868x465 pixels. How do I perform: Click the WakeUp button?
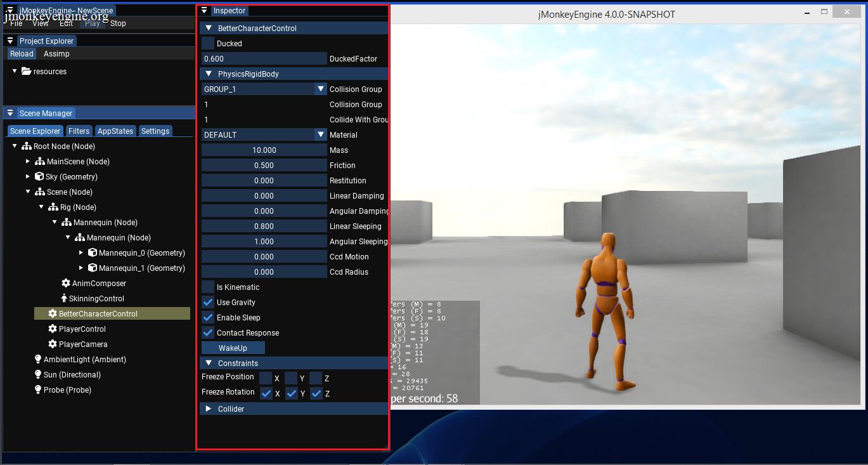click(x=233, y=348)
